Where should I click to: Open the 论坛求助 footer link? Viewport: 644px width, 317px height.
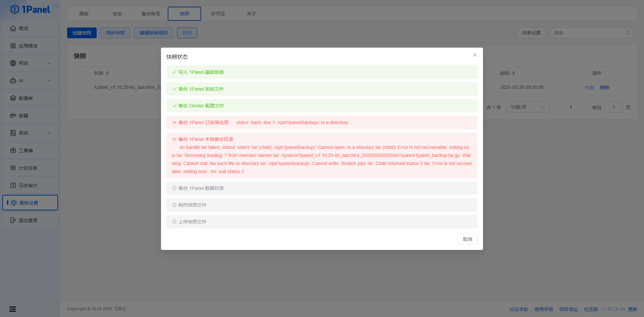519,309
